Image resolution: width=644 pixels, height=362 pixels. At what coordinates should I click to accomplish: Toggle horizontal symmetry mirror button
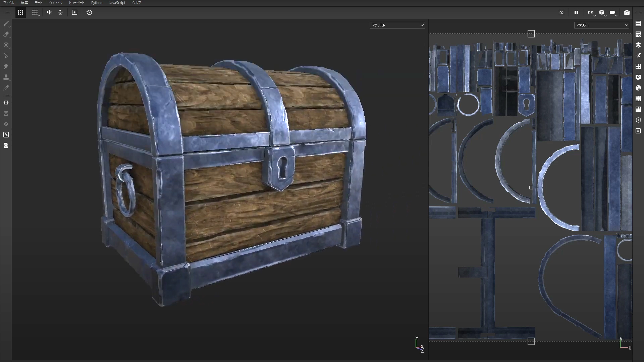50,12
